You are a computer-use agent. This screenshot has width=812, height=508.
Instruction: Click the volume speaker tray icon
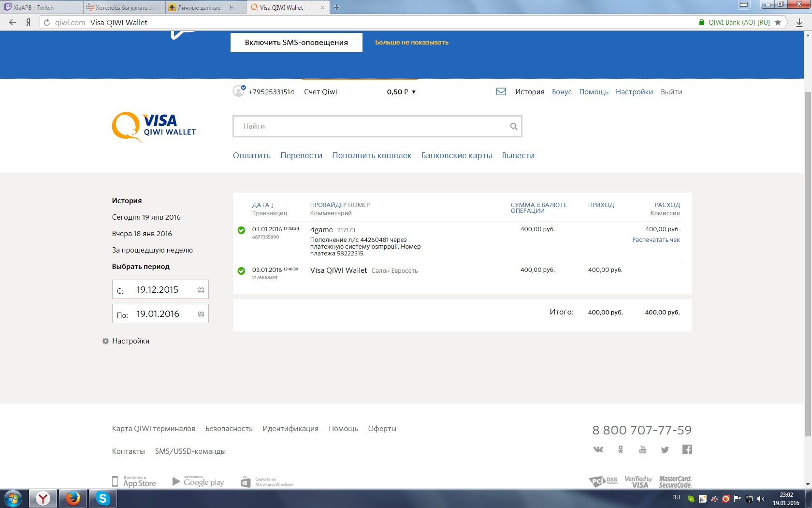pos(761,499)
